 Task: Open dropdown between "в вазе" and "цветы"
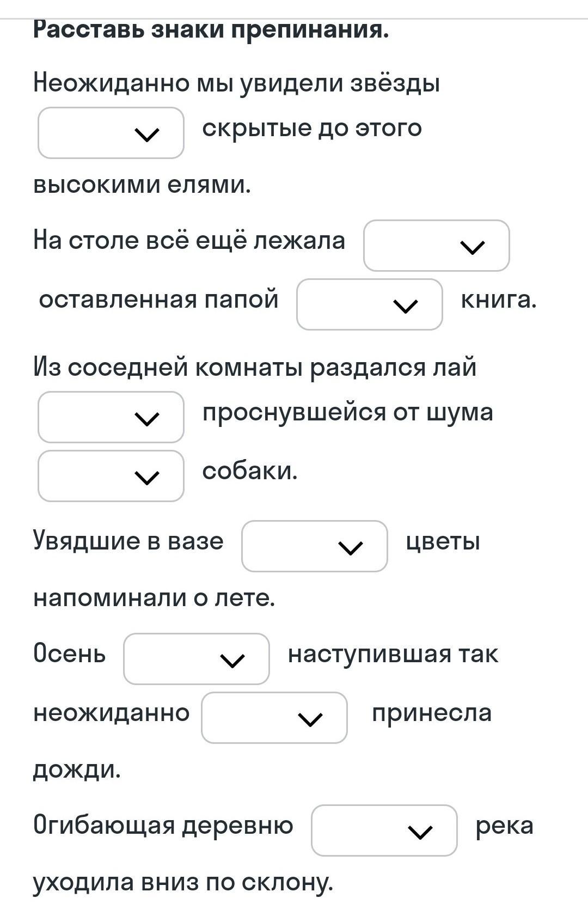[x=314, y=546]
